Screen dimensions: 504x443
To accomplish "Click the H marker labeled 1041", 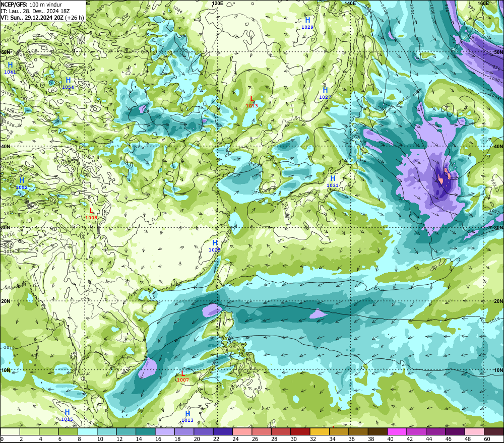I will (x=10, y=65).
